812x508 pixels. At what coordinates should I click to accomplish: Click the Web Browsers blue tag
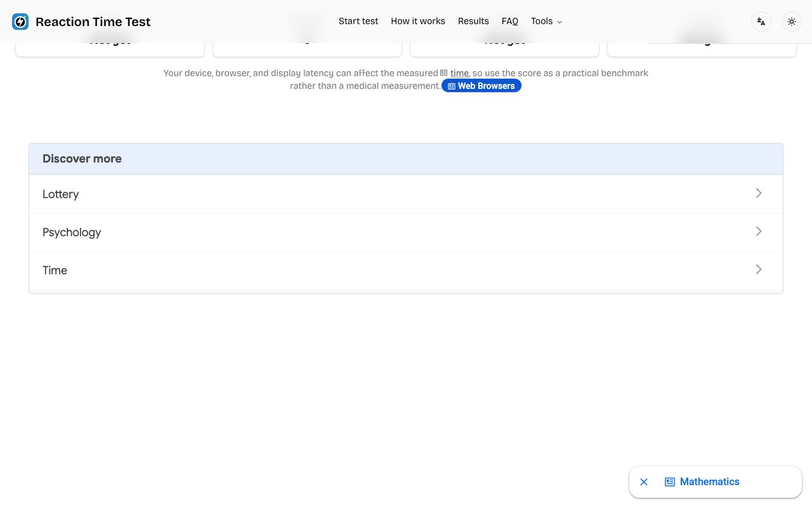(481, 86)
